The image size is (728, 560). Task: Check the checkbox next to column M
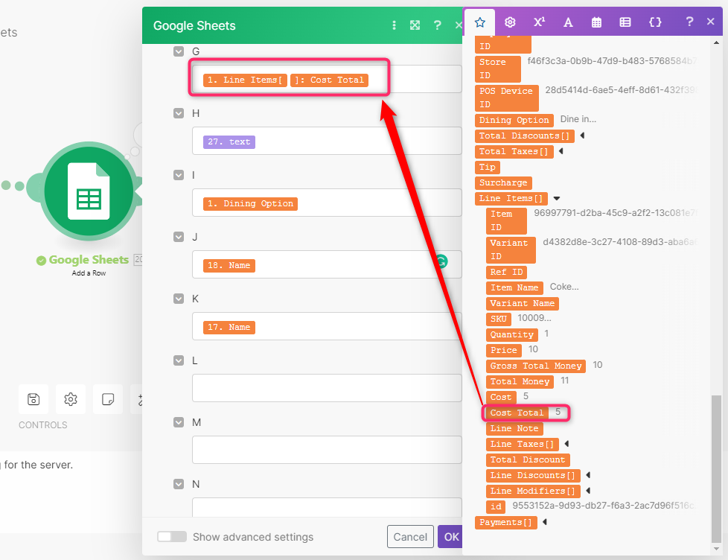click(178, 422)
